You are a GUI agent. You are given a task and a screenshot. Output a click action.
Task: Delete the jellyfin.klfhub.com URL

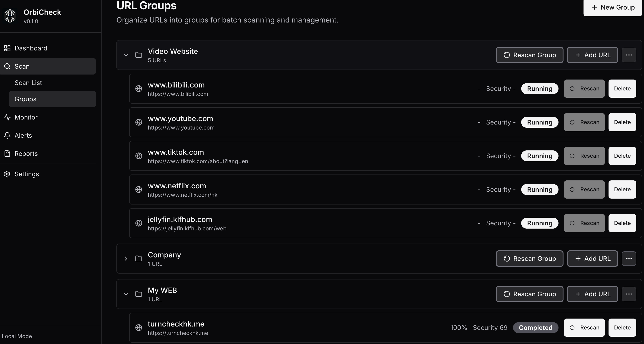(622, 223)
